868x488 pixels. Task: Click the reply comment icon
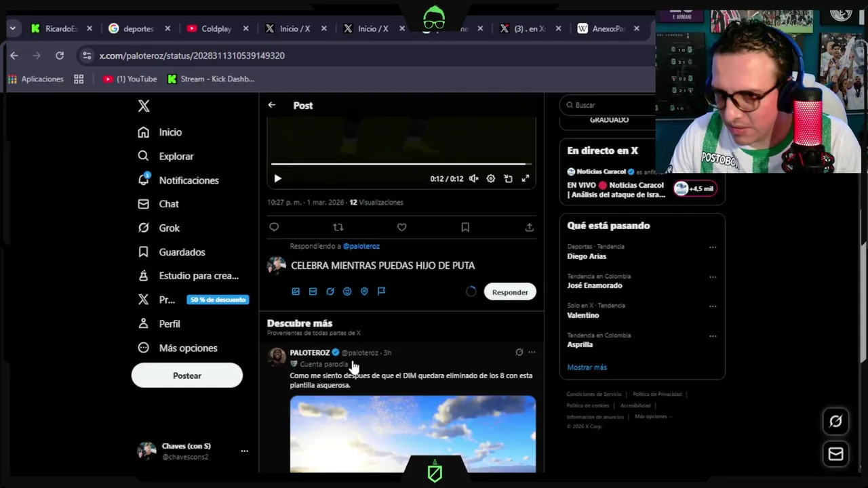274,227
